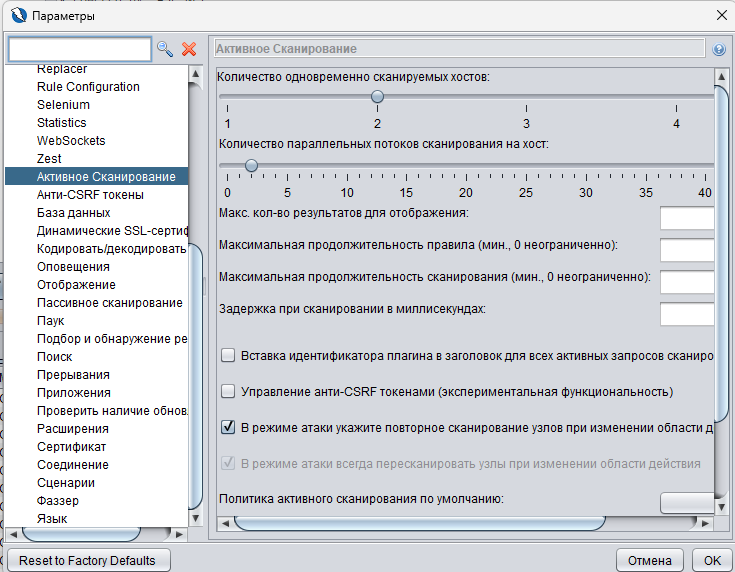
Task: Click settings panel scroll right arrow
Action: [705, 524]
